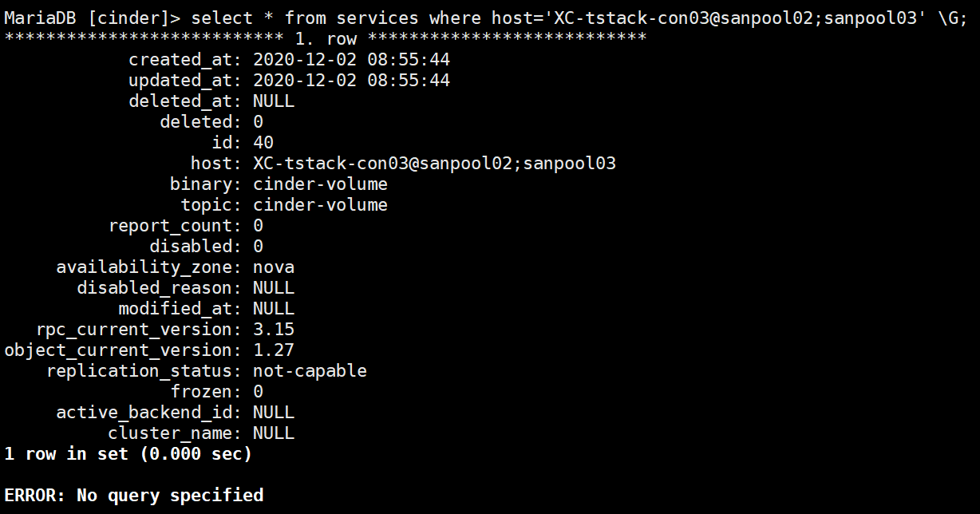
Task: Click the '1 row in set' result line
Action: coord(128,454)
